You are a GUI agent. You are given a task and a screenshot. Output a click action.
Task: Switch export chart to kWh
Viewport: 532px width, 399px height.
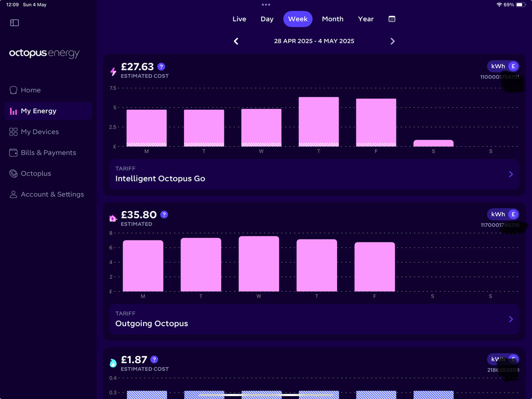pyautogui.click(x=498, y=214)
